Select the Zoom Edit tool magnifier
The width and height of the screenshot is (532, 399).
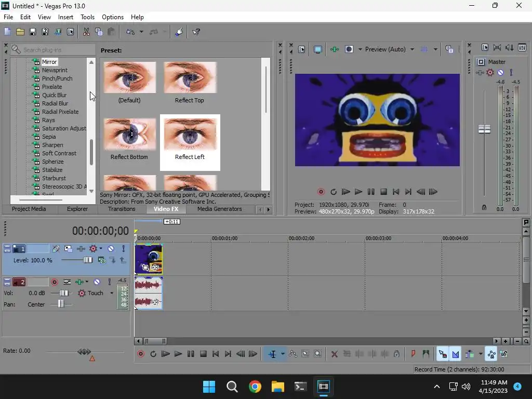click(317, 354)
